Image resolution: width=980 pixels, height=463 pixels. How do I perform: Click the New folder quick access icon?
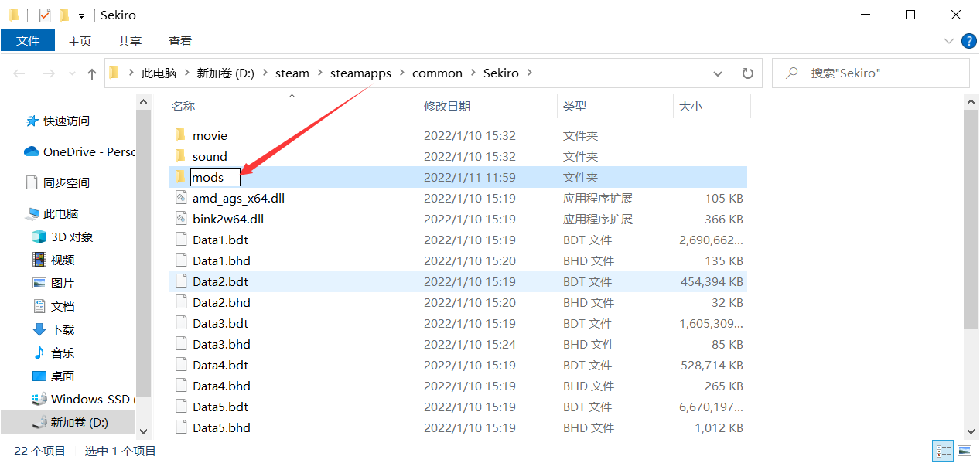(64, 15)
